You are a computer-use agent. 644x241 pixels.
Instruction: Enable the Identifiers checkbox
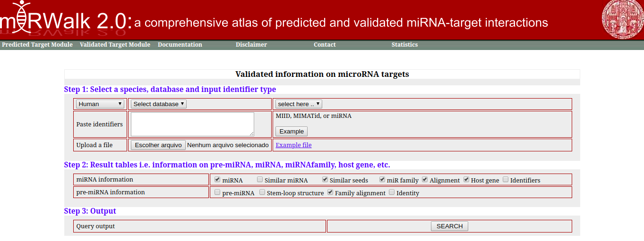(506, 180)
